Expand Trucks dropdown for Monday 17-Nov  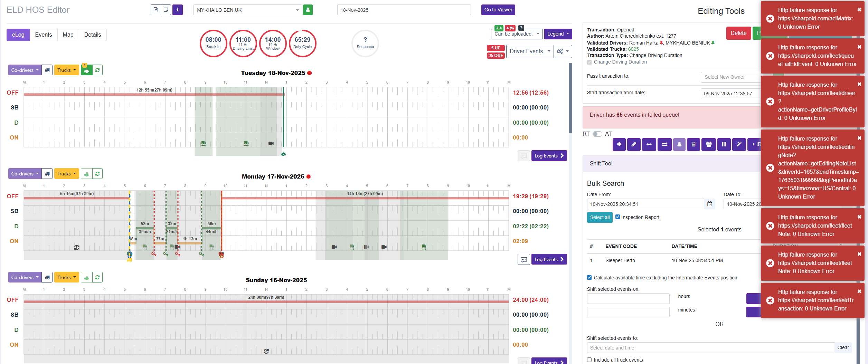66,174
